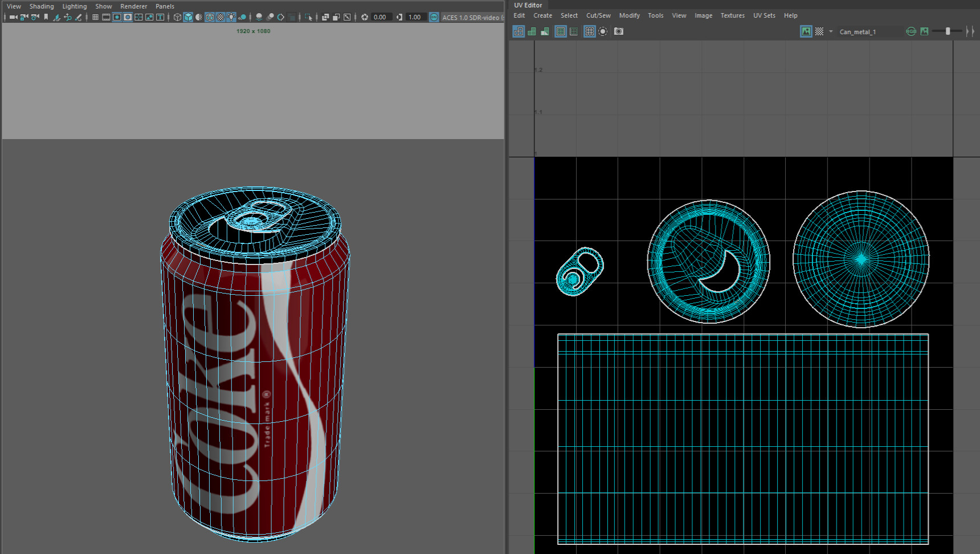This screenshot has width=980, height=554.
Task: Open the Cut/Sew menu
Action: (x=598, y=15)
